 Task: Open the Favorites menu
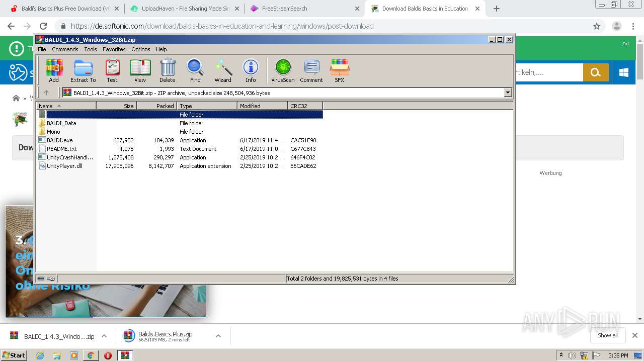pos(114,49)
